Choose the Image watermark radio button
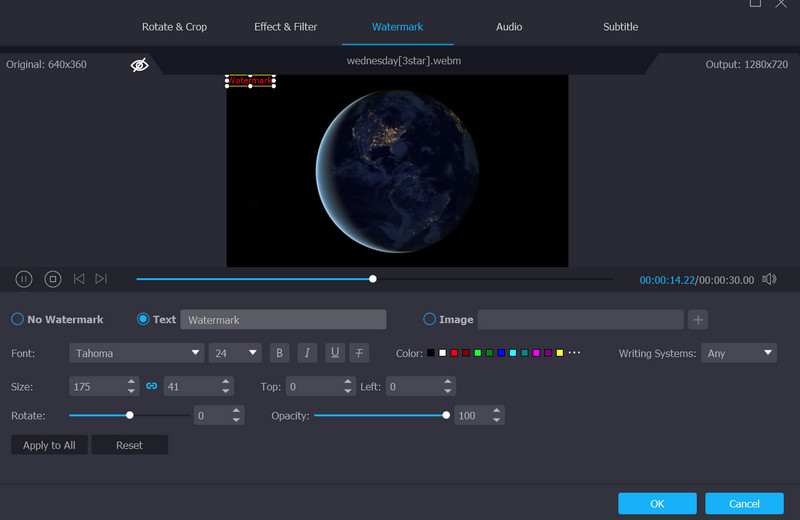Viewport: 800px width, 520px height. (x=430, y=320)
